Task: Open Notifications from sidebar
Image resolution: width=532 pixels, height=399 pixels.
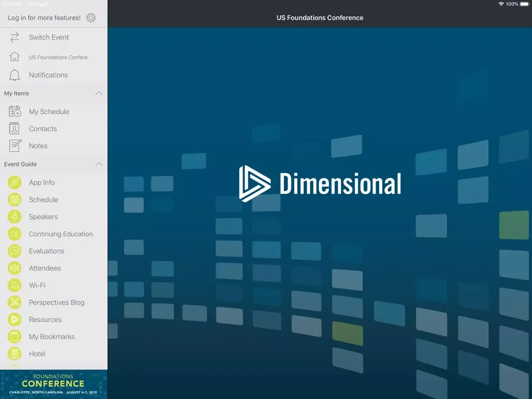Action: click(x=53, y=75)
